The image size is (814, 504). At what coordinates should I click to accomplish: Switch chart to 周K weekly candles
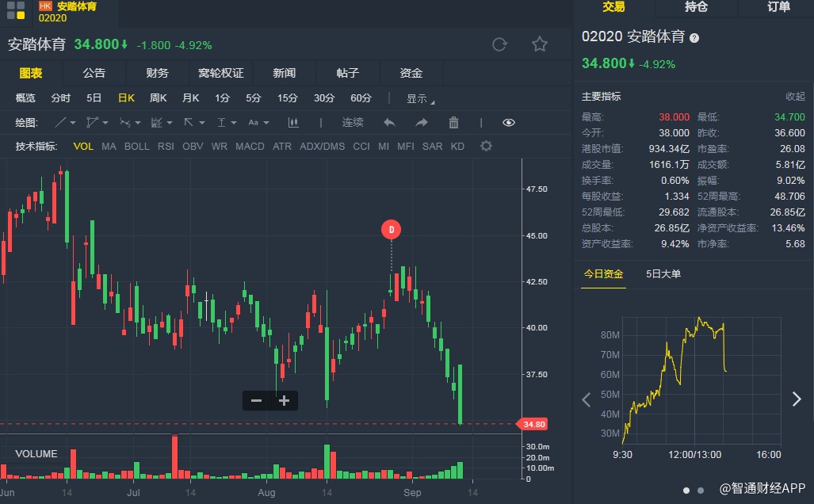tap(158, 98)
